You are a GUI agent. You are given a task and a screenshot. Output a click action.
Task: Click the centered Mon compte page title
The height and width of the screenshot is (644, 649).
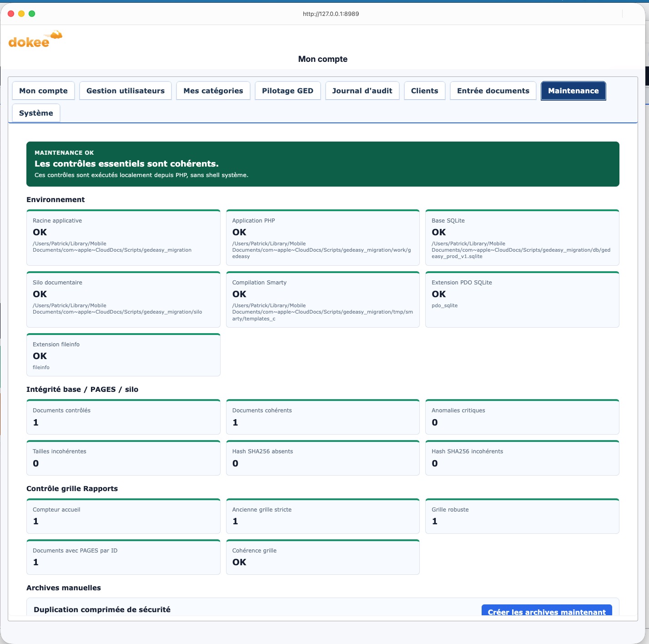(x=323, y=59)
